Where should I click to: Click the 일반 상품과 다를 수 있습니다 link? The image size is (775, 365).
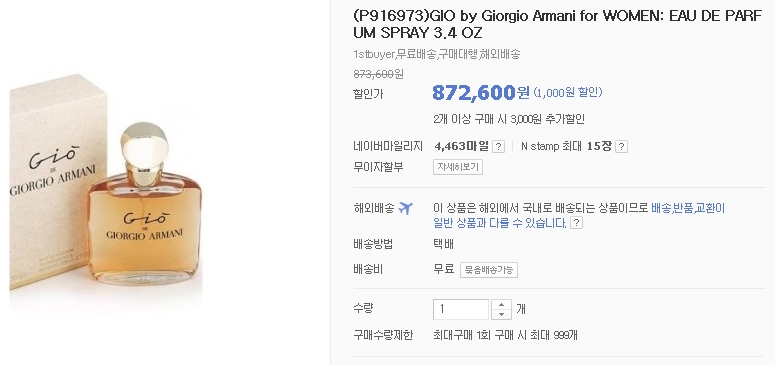pos(500,223)
